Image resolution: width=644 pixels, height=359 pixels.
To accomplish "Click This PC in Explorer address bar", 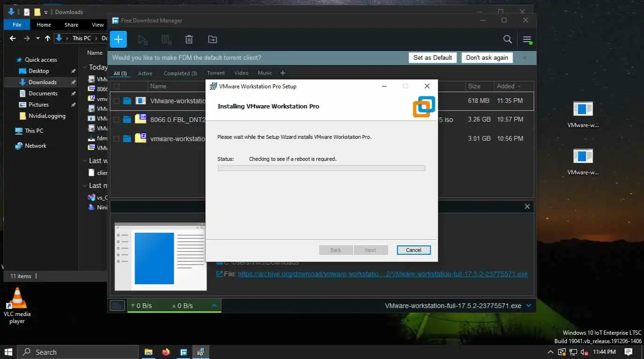I will [81, 38].
